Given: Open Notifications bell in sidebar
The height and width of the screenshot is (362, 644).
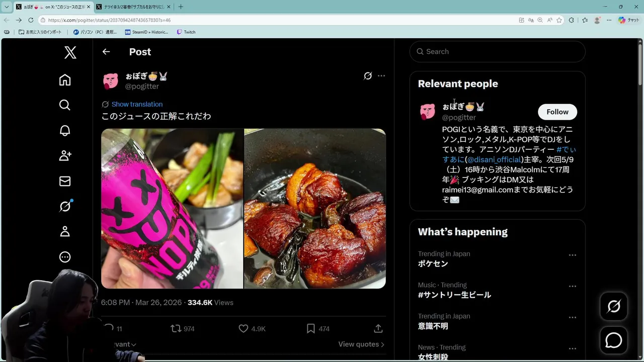Looking at the screenshot, I should click(x=65, y=131).
